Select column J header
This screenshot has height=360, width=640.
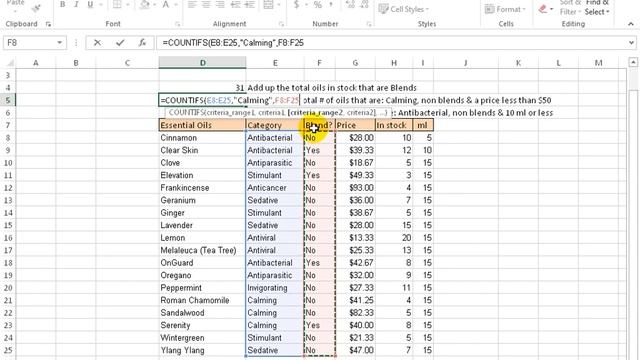(465, 63)
